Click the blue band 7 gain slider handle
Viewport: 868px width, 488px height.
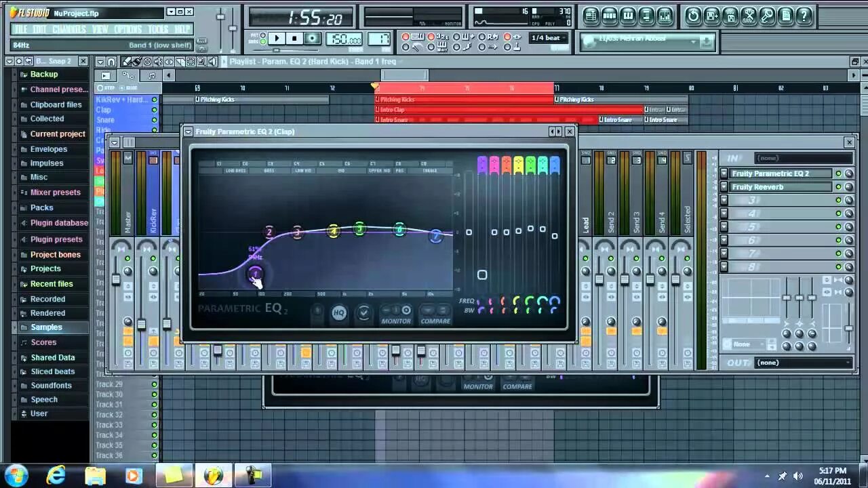click(x=555, y=236)
